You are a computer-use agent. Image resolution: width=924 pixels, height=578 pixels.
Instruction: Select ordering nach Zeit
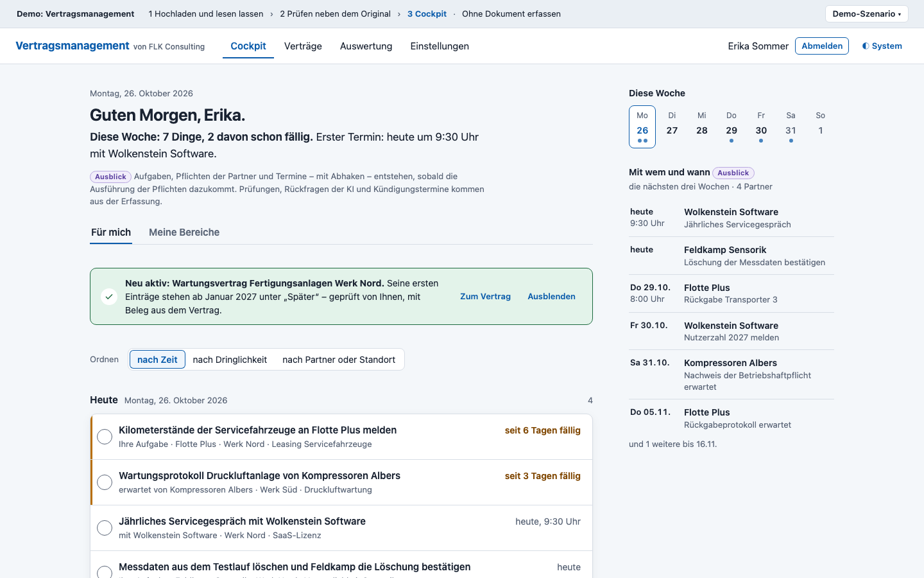pyautogui.click(x=157, y=360)
